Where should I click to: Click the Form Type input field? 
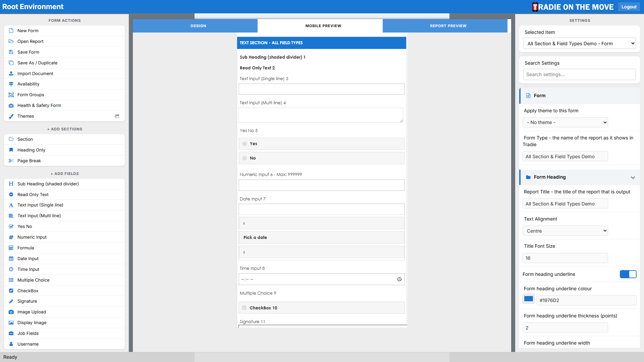point(565,157)
